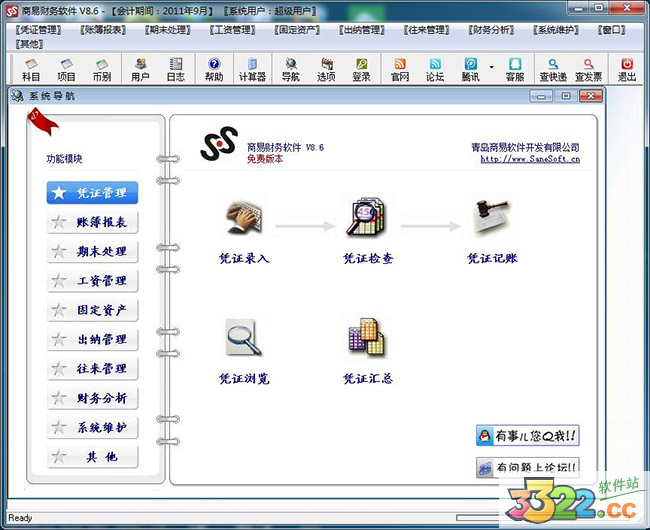Image resolution: width=650 pixels, height=530 pixels.
Task: Open the 【窗口】 menu
Action: click(611, 30)
